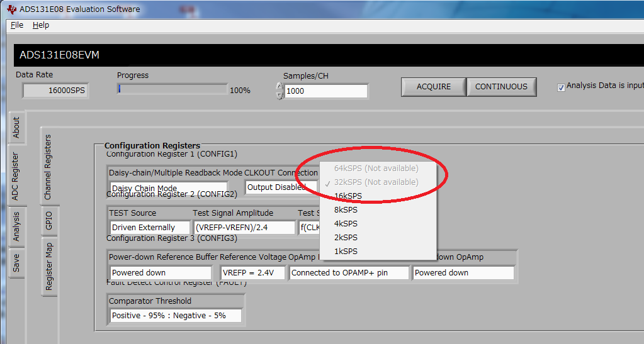Click the Configuration Register 3 (CONFIG3) label

coord(172,238)
